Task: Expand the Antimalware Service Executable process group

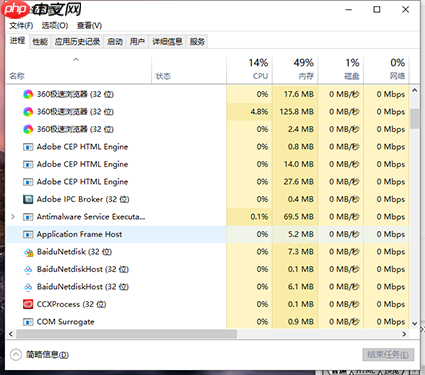Action: (x=13, y=217)
